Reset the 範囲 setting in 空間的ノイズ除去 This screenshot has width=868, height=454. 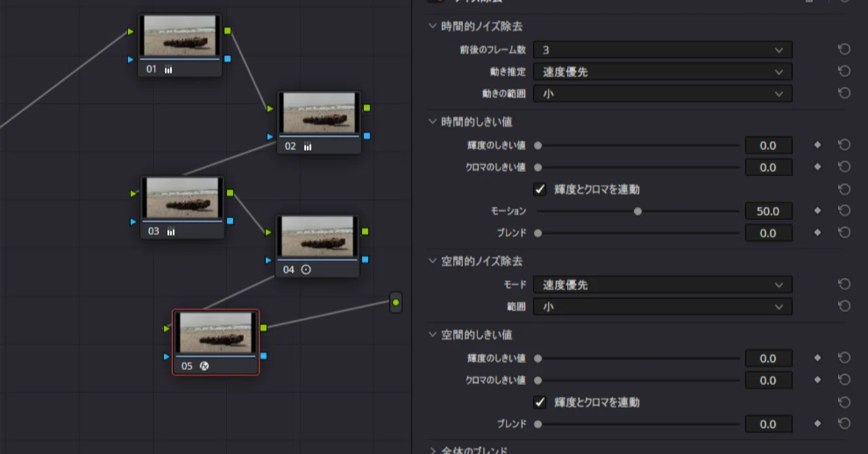point(844,306)
